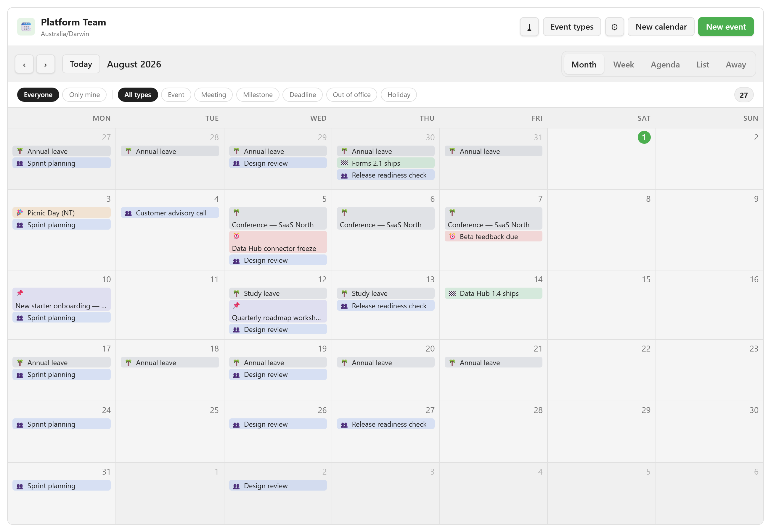Open Release readiness check on August 13

point(386,306)
